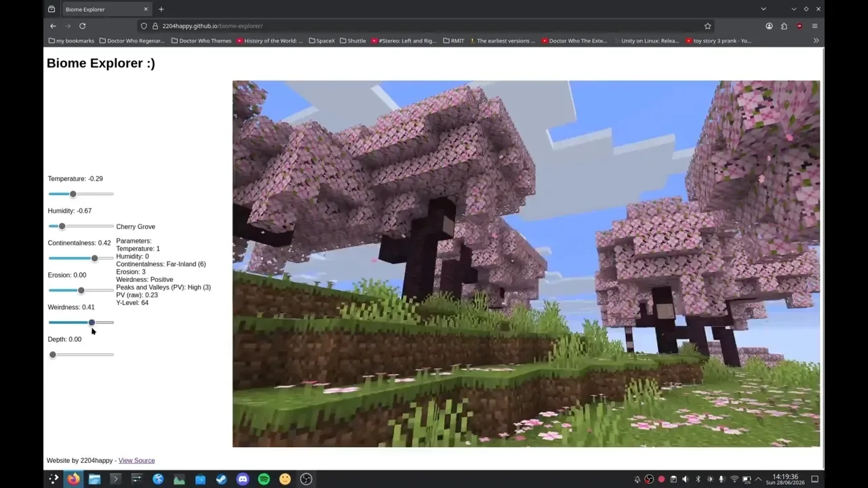868x488 pixels.
Task: Click the 'Biome Explorer :)' page heading
Action: coord(100,63)
